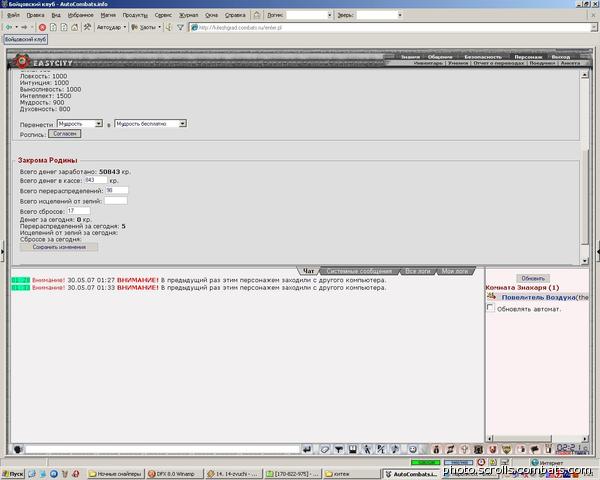Click the Обновить button in the room panel

point(533,278)
